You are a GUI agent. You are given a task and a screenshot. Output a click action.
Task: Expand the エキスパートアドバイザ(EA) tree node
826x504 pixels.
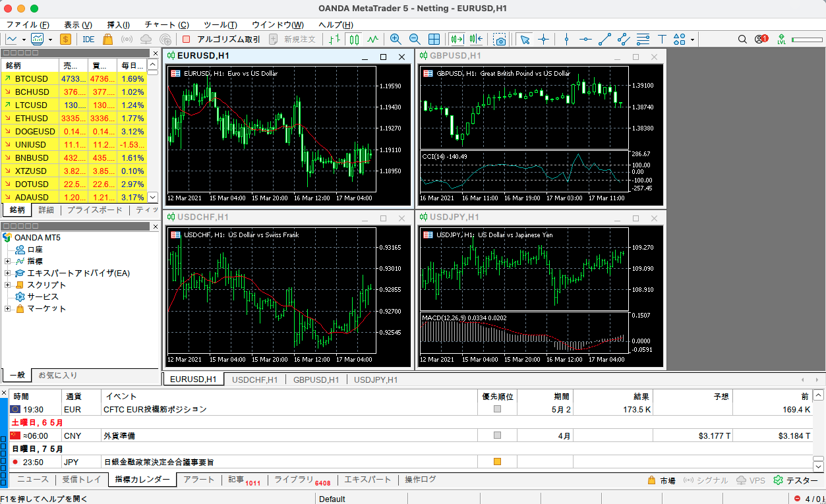[x=7, y=273]
